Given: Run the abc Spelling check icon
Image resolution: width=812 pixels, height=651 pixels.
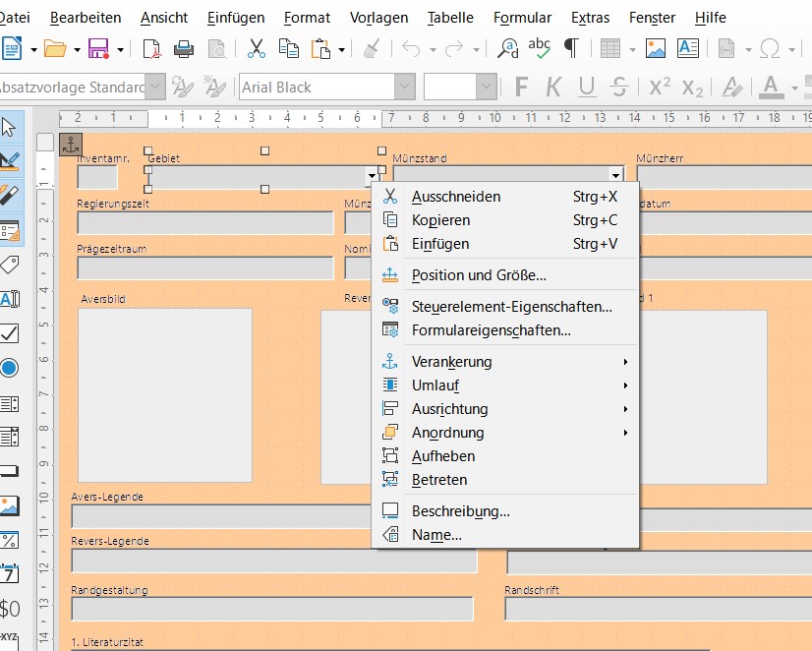Looking at the screenshot, I should coord(539,48).
